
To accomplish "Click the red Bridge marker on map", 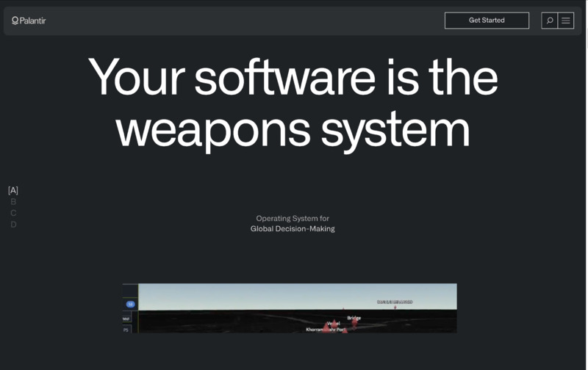I will pyautogui.click(x=354, y=322).
